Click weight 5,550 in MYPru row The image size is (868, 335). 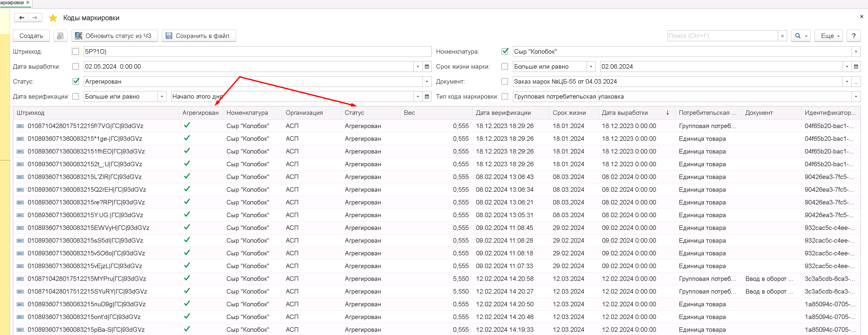point(461,279)
